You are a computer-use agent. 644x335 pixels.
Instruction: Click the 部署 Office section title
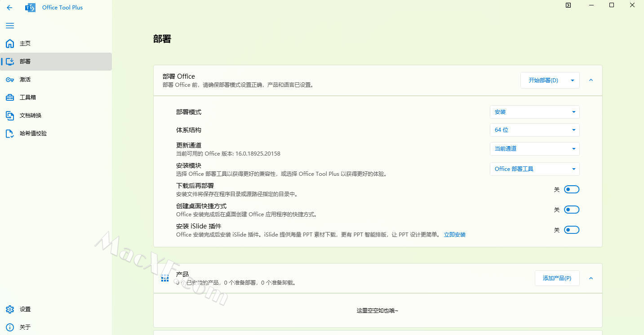coord(179,76)
